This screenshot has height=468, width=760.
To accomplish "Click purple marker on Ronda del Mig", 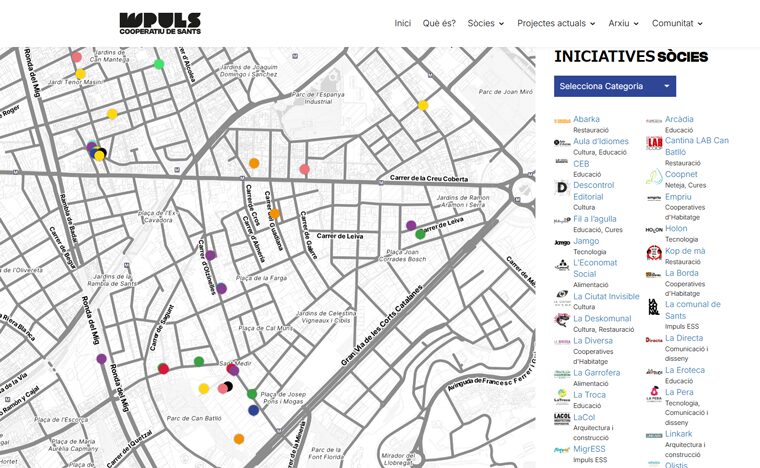I will tap(101, 359).
